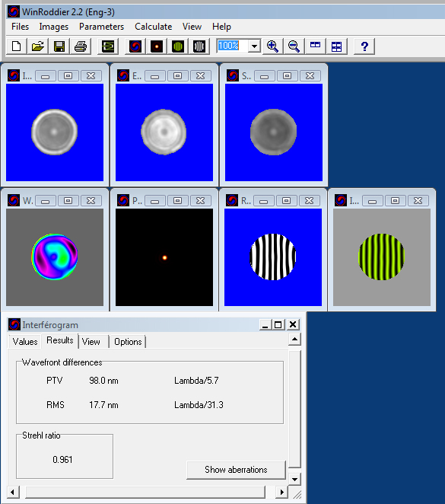Click the wavefront swirl toolbar icon
The image size is (445, 504).
coord(135,46)
